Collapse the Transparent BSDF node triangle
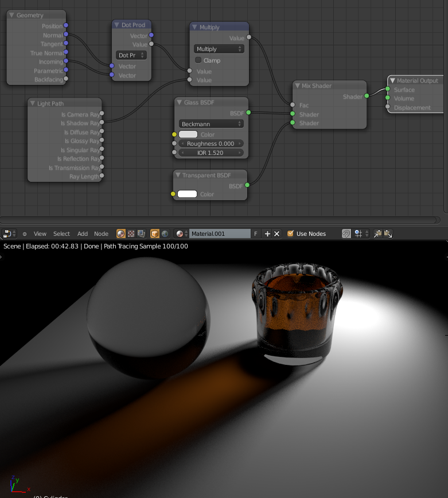 tap(178, 175)
